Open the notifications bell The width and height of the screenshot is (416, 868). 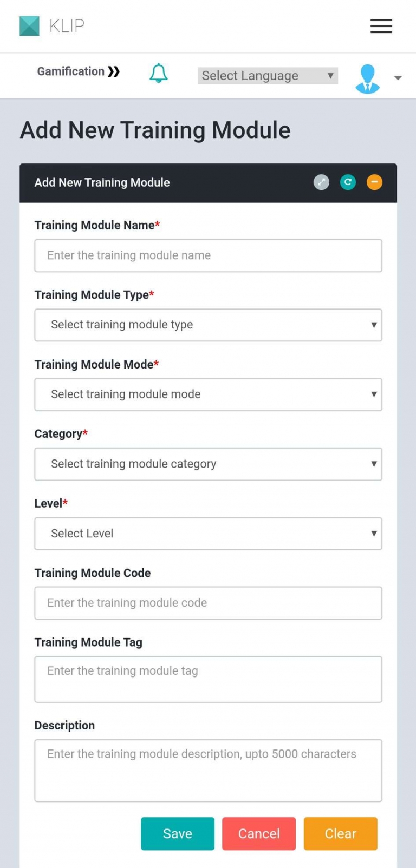click(x=159, y=73)
